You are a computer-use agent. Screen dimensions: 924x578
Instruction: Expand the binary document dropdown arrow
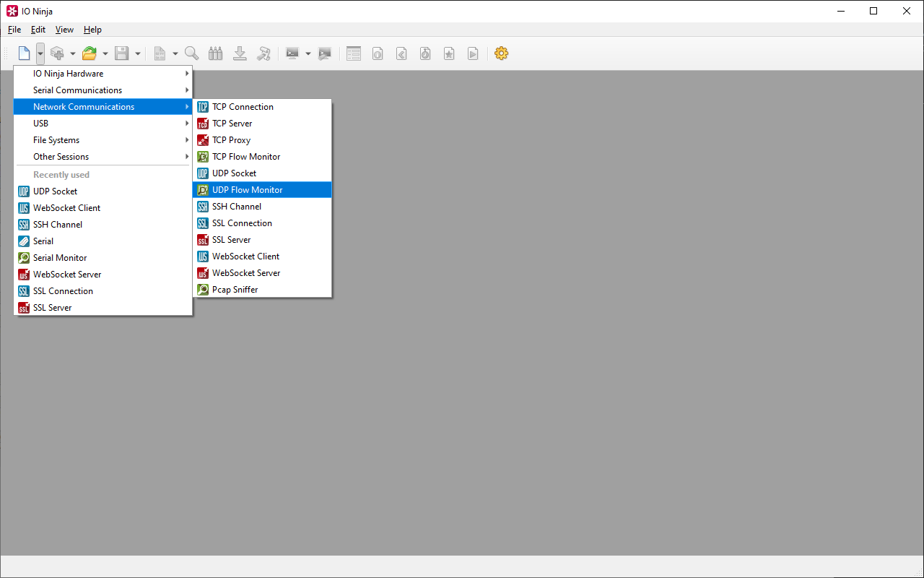pyautogui.click(x=175, y=53)
